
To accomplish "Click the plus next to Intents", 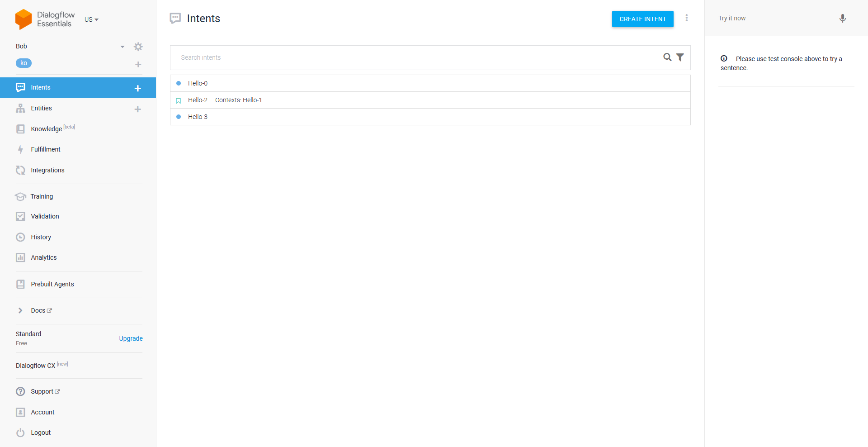I will [x=138, y=88].
